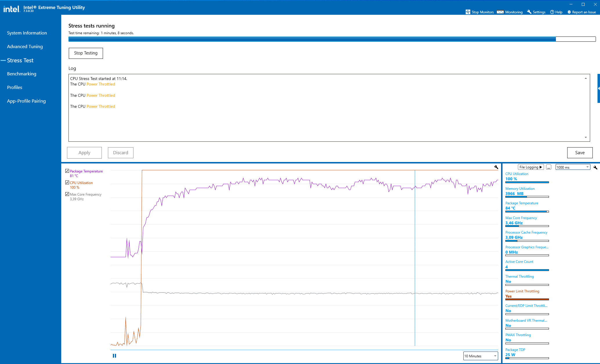Click the blue vertical graph time marker
600x364 pixels.
click(x=415, y=258)
